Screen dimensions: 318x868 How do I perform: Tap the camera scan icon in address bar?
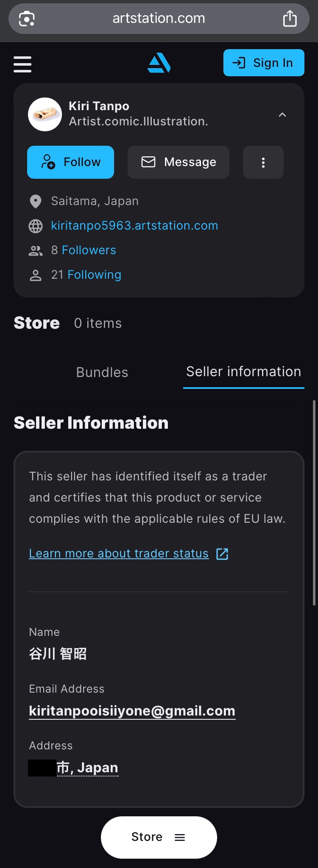coord(27,19)
